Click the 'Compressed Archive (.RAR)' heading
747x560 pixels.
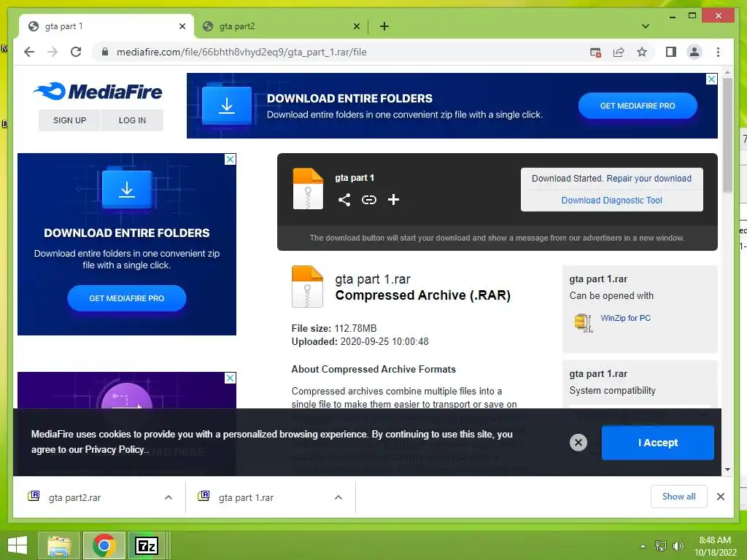(422, 295)
